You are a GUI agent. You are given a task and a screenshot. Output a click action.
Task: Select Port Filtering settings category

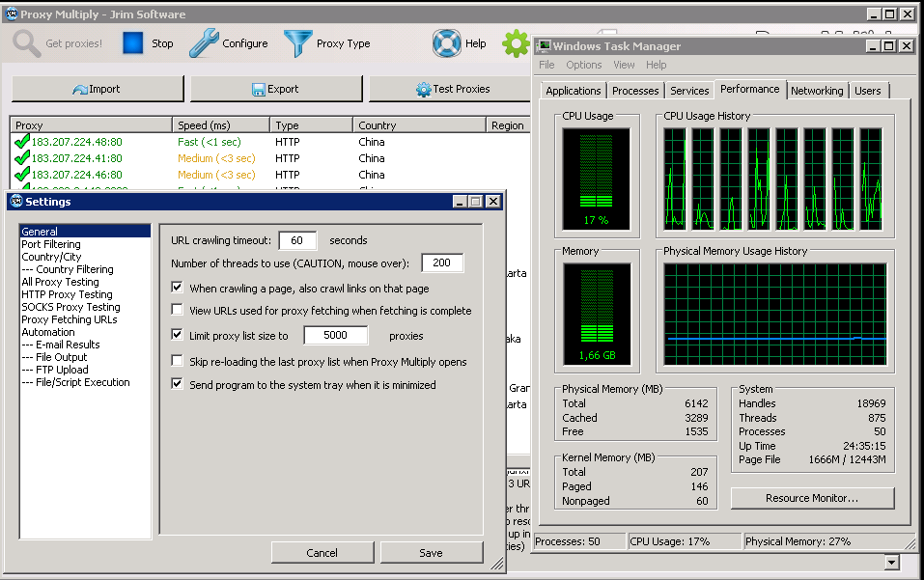coord(85,244)
